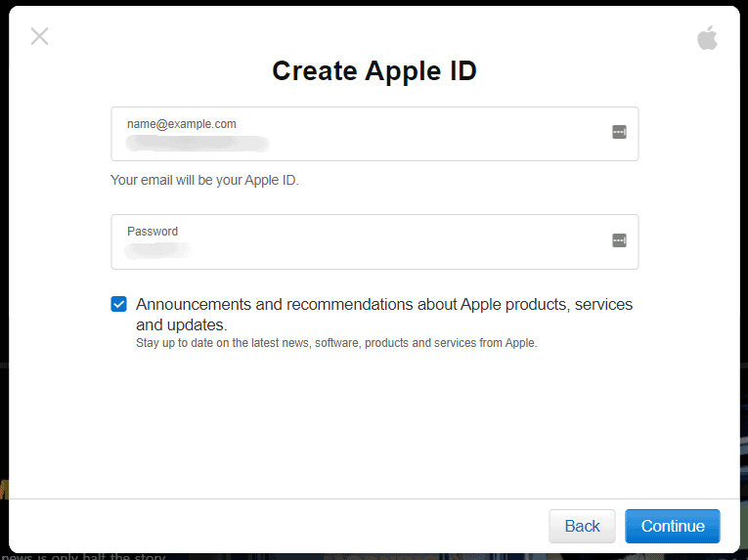This screenshot has height=560, width=748.
Task: Open password manager icon in Password field
Action: click(x=619, y=240)
